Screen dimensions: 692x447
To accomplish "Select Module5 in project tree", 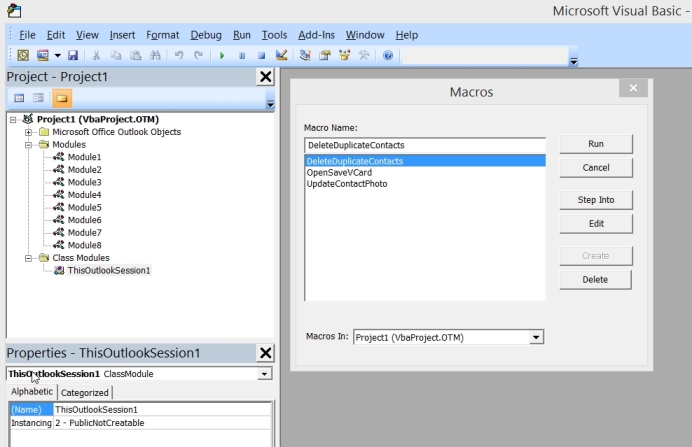I will point(84,207).
